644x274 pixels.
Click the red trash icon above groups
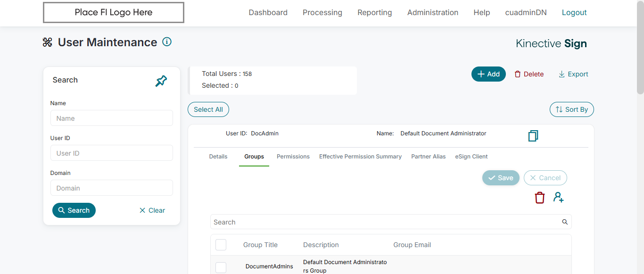(540, 198)
